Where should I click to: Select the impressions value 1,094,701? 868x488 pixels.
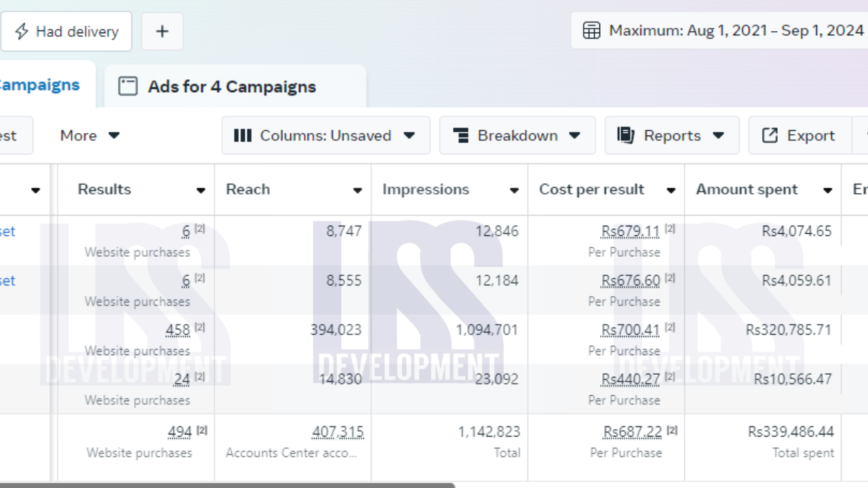(x=487, y=330)
